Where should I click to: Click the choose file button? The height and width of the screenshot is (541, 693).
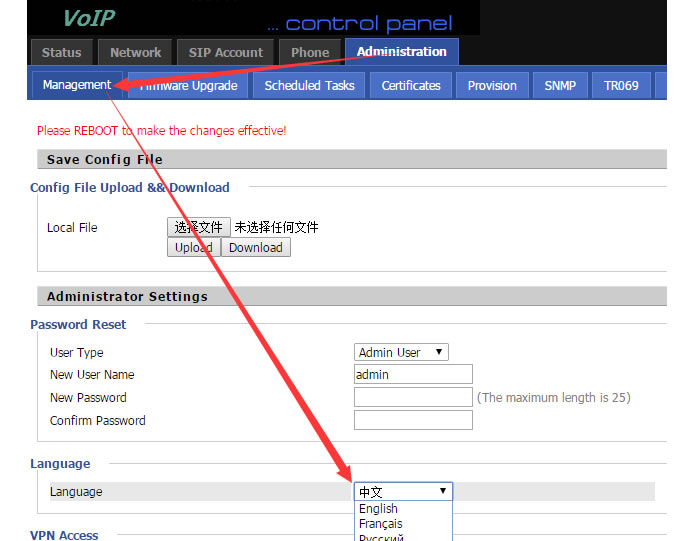(199, 228)
